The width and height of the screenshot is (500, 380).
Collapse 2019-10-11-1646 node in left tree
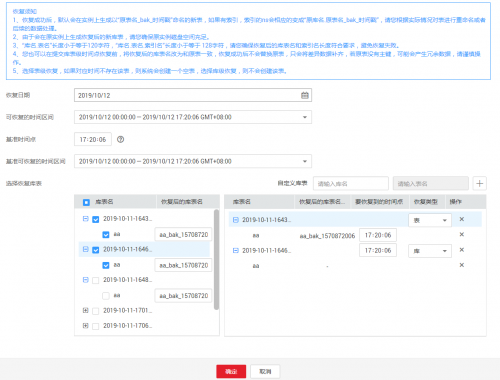[x=86, y=249]
